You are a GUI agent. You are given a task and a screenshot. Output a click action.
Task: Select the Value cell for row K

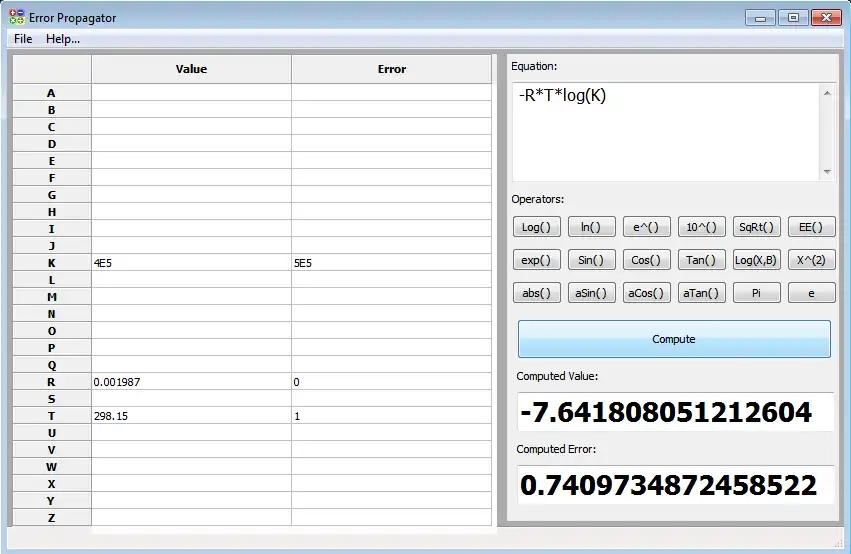tap(191, 263)
